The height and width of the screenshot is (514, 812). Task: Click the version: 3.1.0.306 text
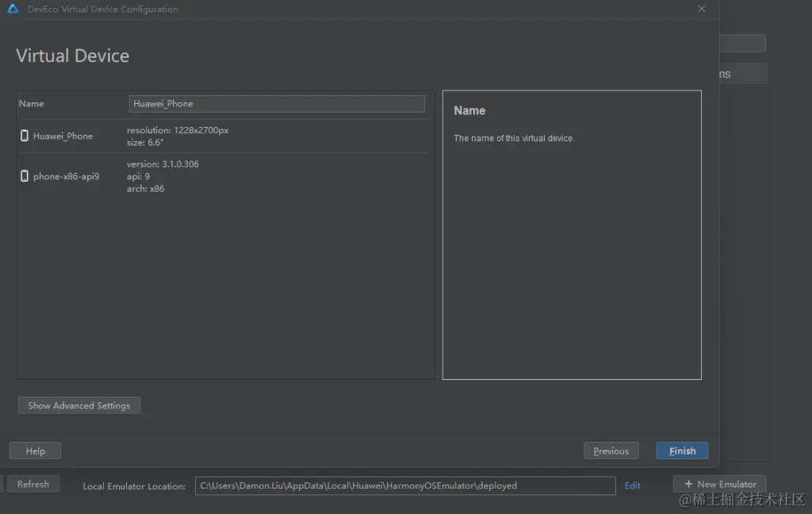coord(163,163)
